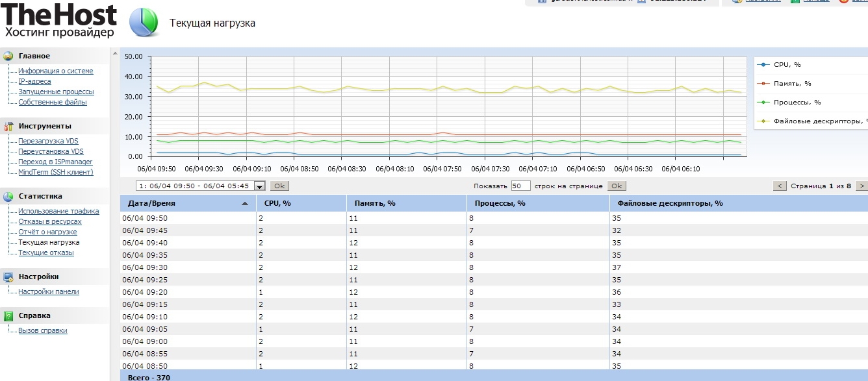Click the large pie chart icon beside page title
The image size is (868, 381).
[144, 23]
